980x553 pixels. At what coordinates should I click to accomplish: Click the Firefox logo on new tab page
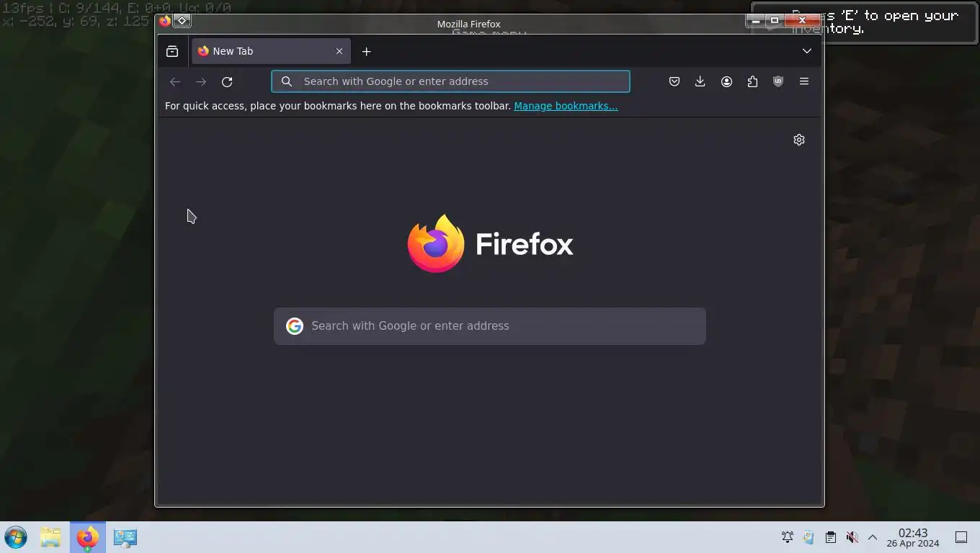[x=436, y=244]
